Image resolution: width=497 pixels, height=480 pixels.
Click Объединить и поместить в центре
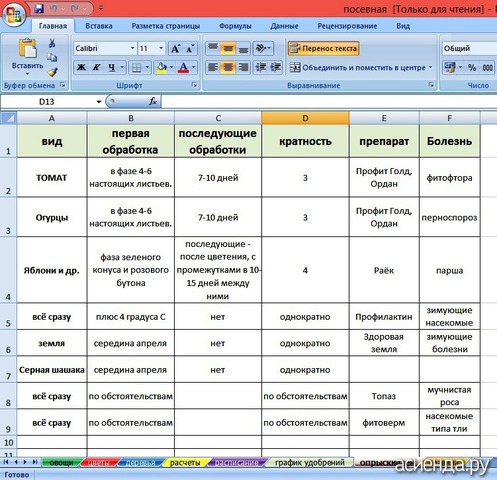(357, 68)
